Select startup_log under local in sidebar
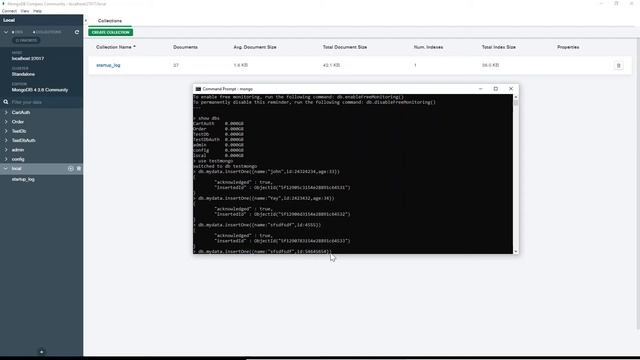This screenshot has height=360, width=640. (23, 179)
